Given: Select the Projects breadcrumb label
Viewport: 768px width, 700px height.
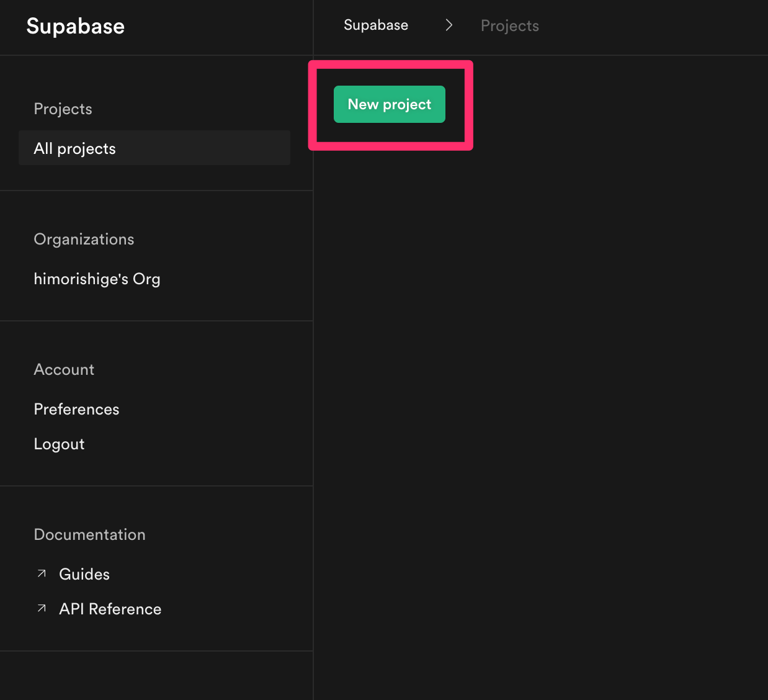Looking at the screenshot, I should point(509,25).
